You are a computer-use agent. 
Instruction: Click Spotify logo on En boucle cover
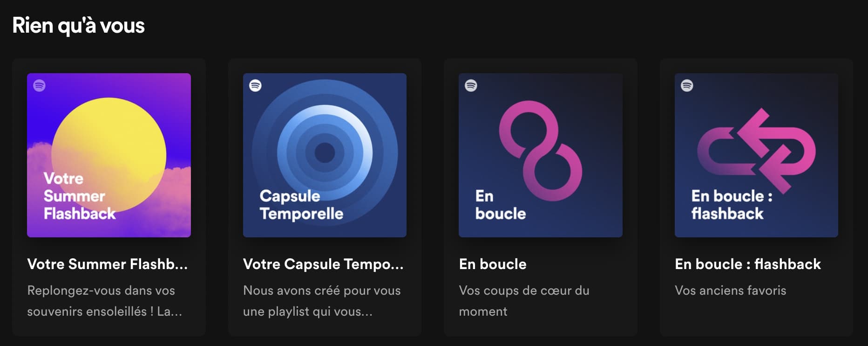pyautogui.click(x=471, y=85)
